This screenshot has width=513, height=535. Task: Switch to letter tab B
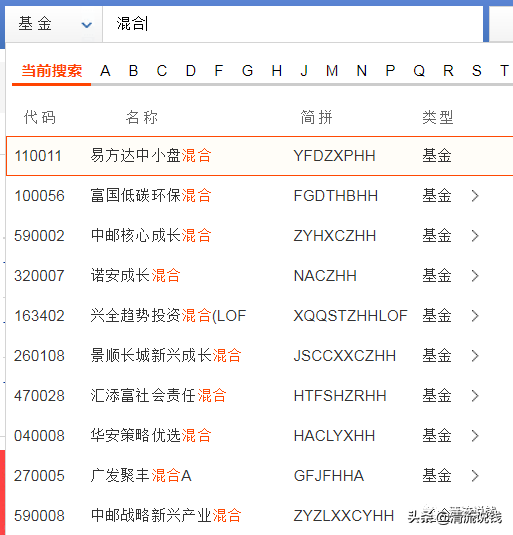(134, 71)
